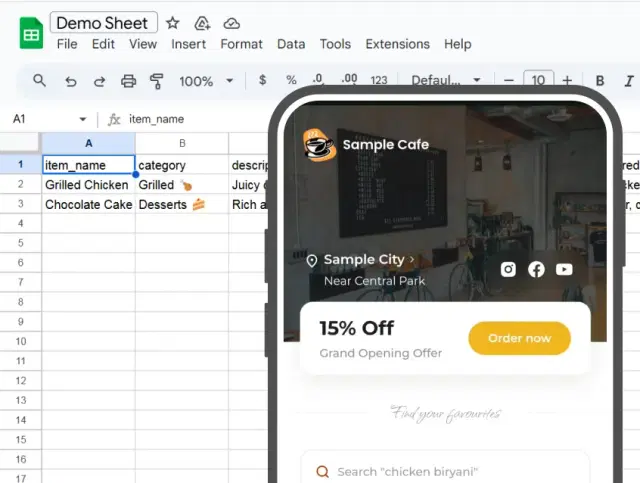The image size is (640, 483).
Task: Undo the last action
Action: 70,81
